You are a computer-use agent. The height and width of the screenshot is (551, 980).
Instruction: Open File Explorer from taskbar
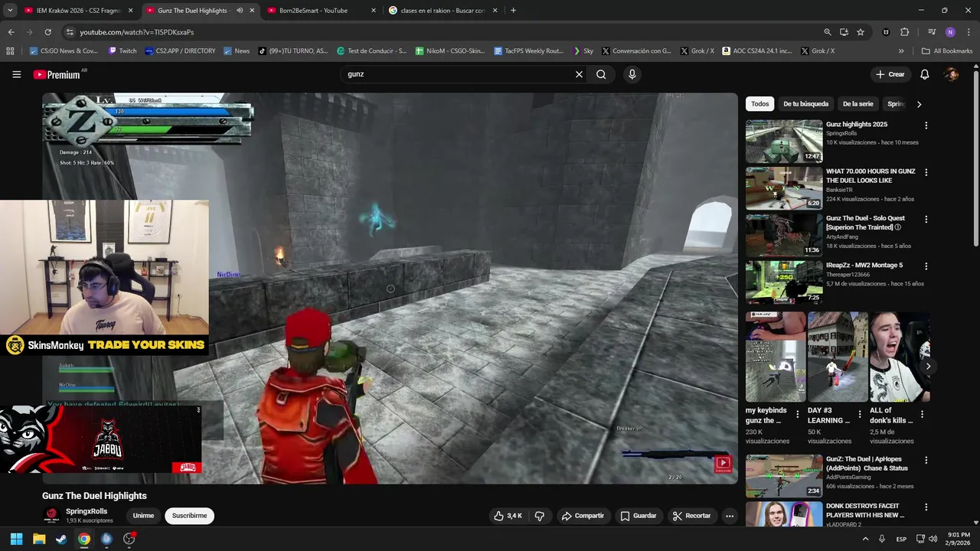pyautogui.click(x=39, y=539)
